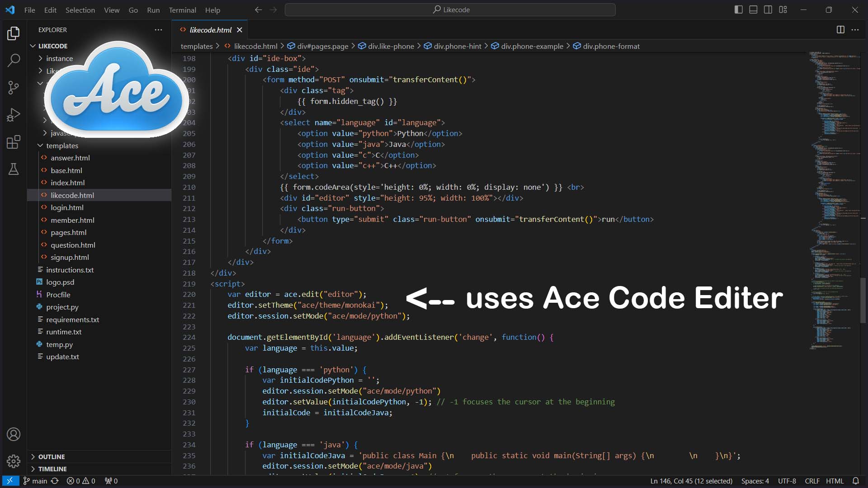868x488 pixels.
Task: Open editor More Actions ellipsis
Action: point(855,30)
